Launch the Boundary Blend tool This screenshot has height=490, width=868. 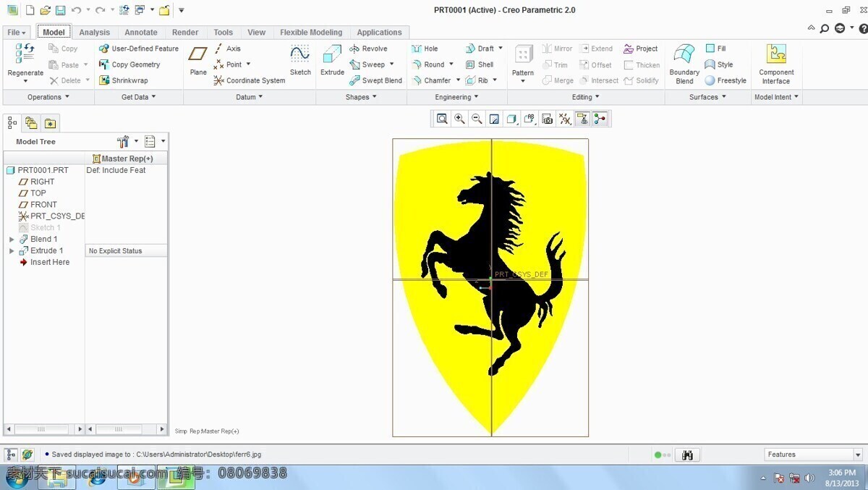pyautogui.click(x=684, y=64)
